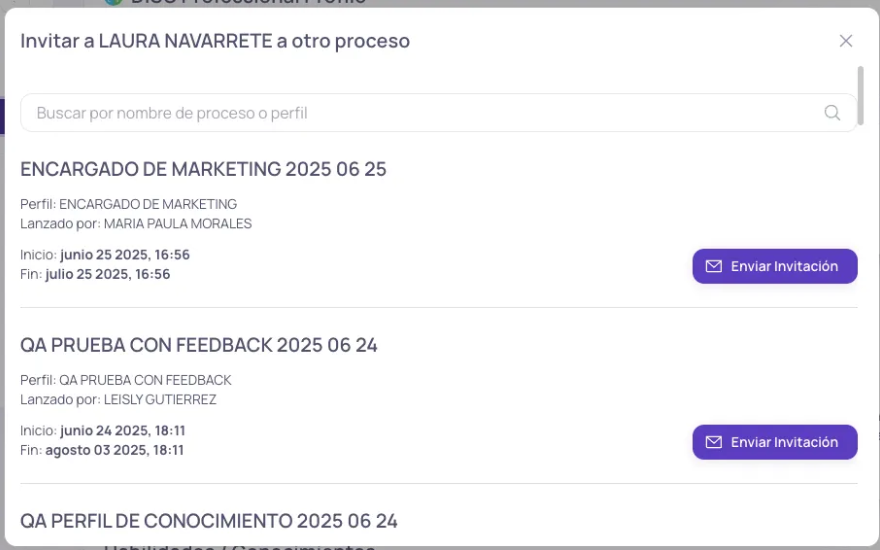The image size is (880, 550).
Task: Click envelope icon for QA PRUEBA CON FEEDBACK invitation
Action: [714, 442]
